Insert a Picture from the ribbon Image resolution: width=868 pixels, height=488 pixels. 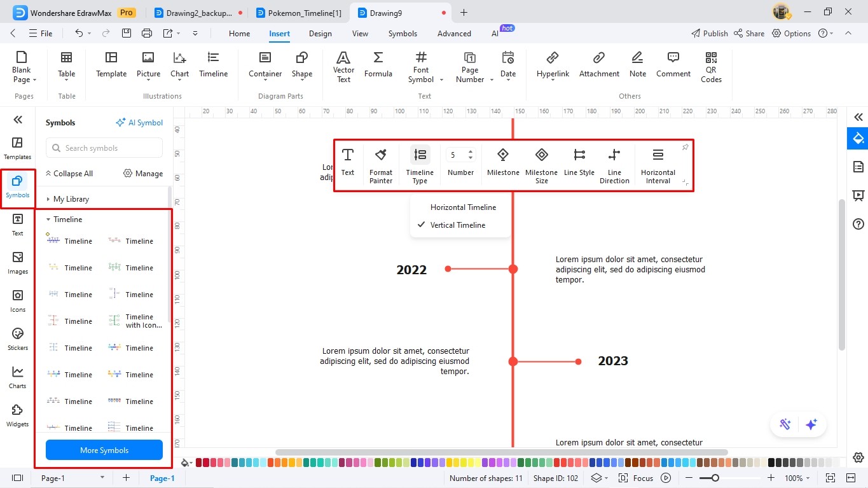(x=148, y=65)
